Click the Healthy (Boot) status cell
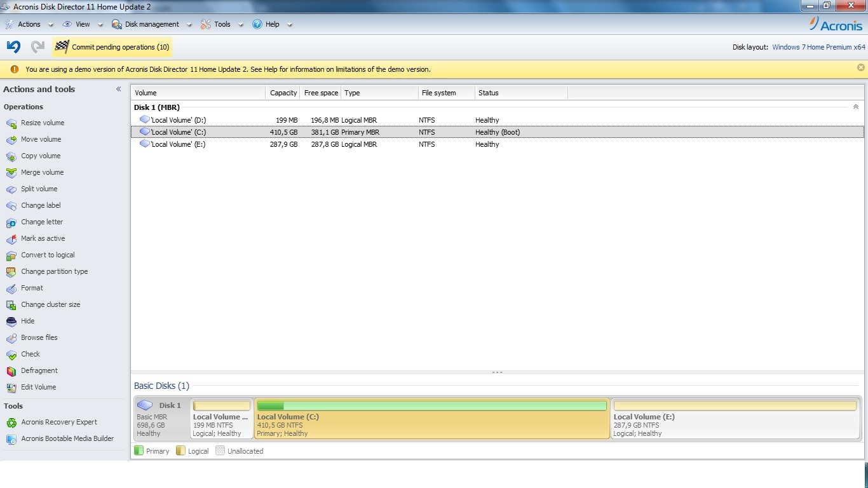 [498, 132]
